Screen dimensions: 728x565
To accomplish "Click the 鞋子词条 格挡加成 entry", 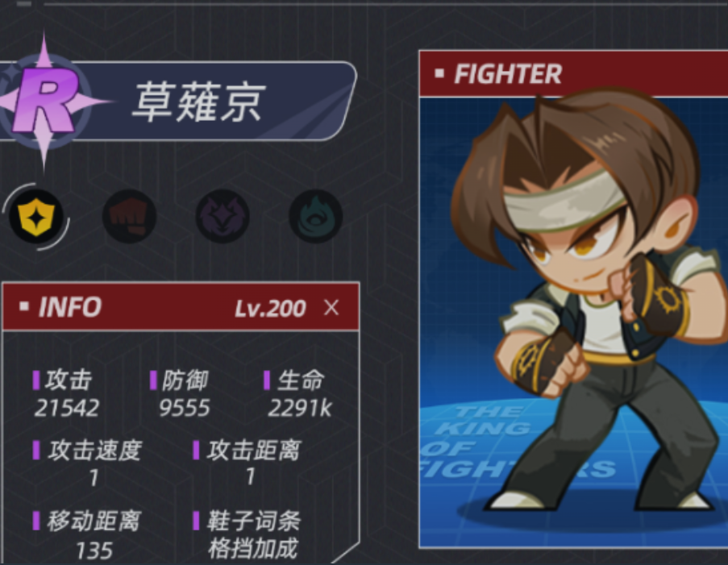I will [x=248, y=535].
